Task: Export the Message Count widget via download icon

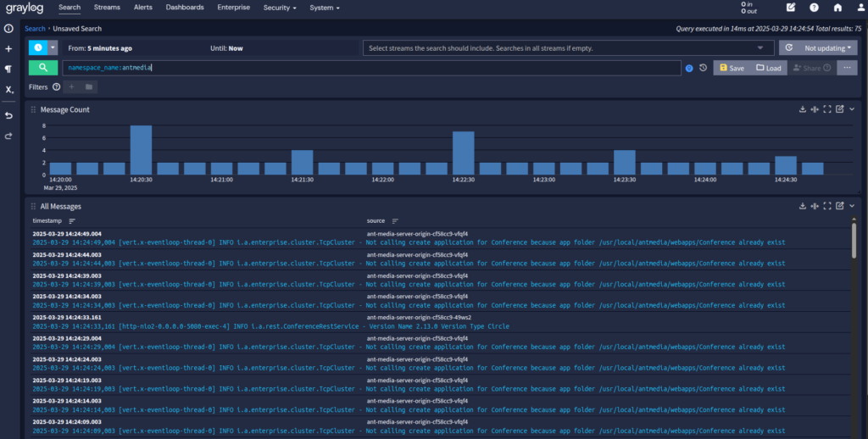Action: [802, 109]
